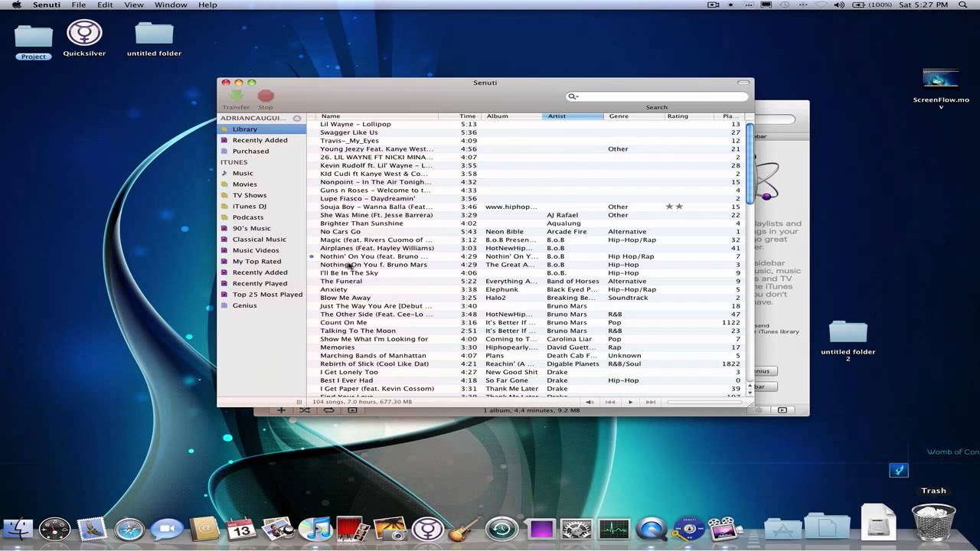Click the Senuti search field
The width and height of the screenshot is (980, 551).
point(656,96)
